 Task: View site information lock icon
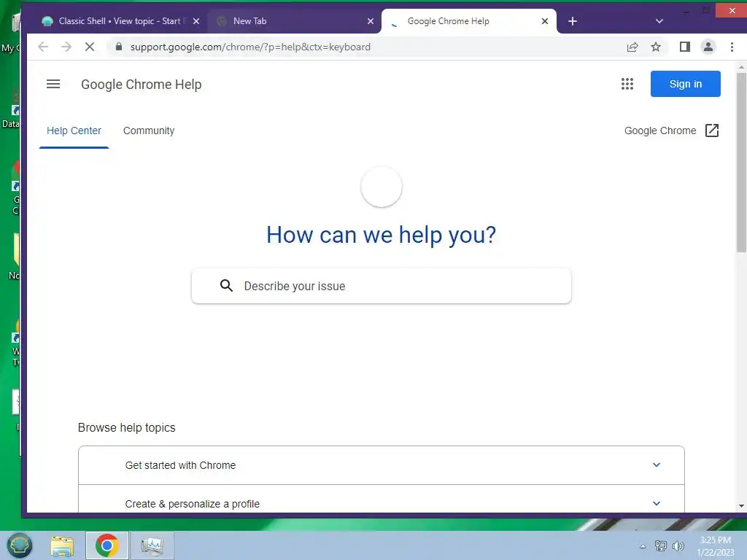(x=119, y=47)
